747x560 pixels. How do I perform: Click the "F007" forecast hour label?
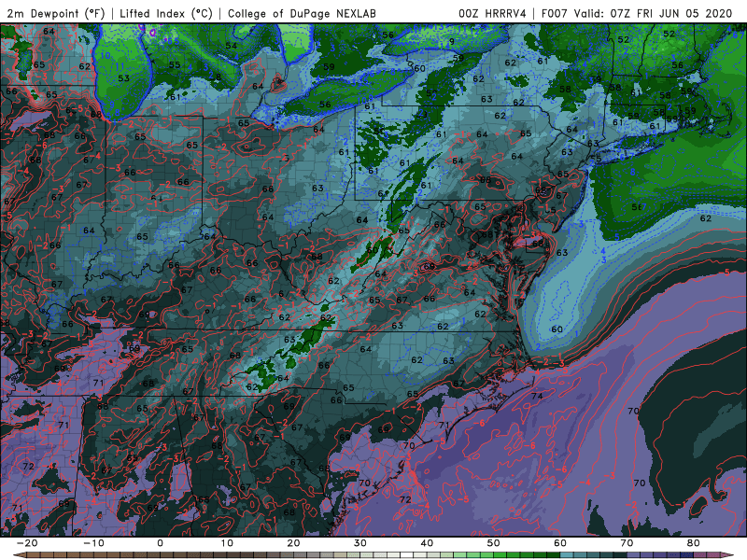coord(554,13)
